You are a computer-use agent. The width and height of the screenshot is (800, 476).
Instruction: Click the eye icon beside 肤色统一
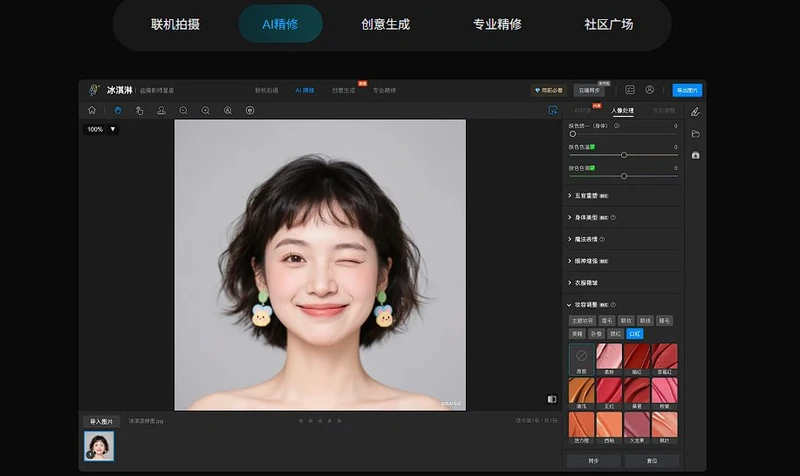[617, 126]
